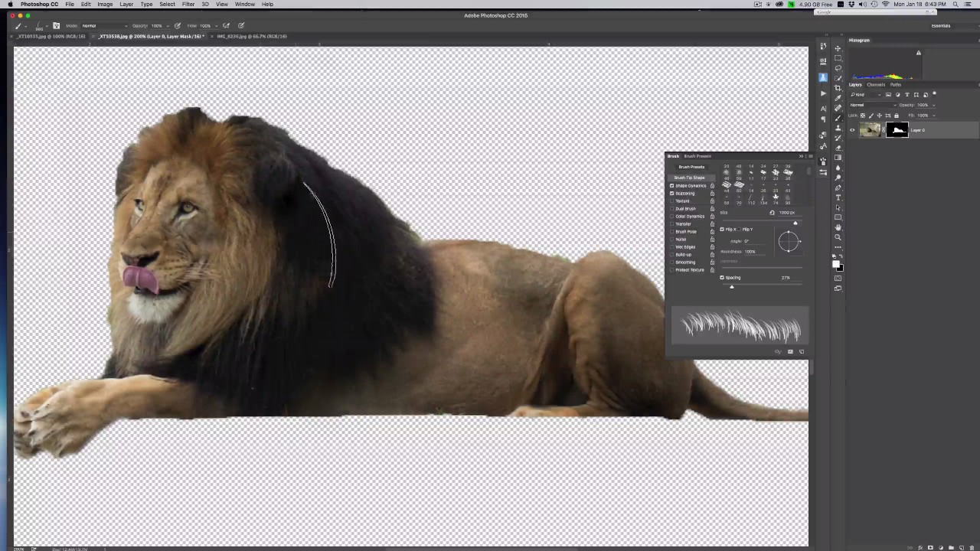Switch to Paths tab
980x551 pixels.
(x=895, y=85)
